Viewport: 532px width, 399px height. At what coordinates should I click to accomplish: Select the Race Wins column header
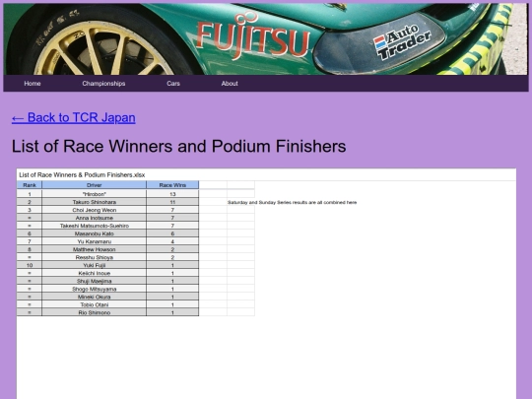click(172, 185)
